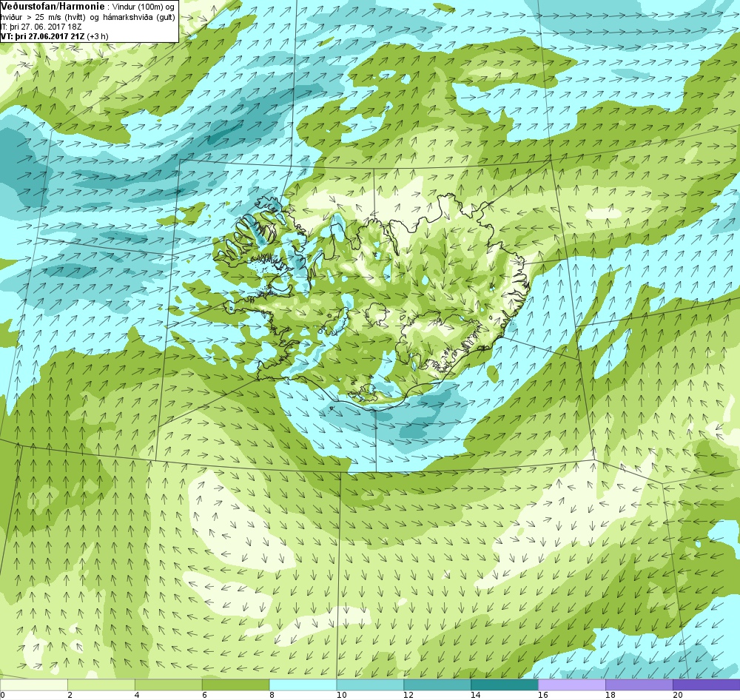
Task: Click the legend scale label '14'
Action: (476, 694)
